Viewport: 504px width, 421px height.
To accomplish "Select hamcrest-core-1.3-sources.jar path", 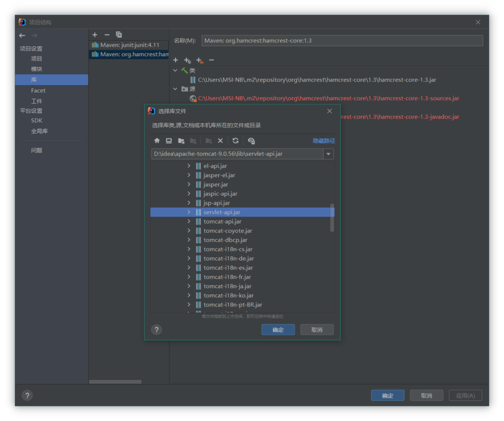I will (328, 98).
